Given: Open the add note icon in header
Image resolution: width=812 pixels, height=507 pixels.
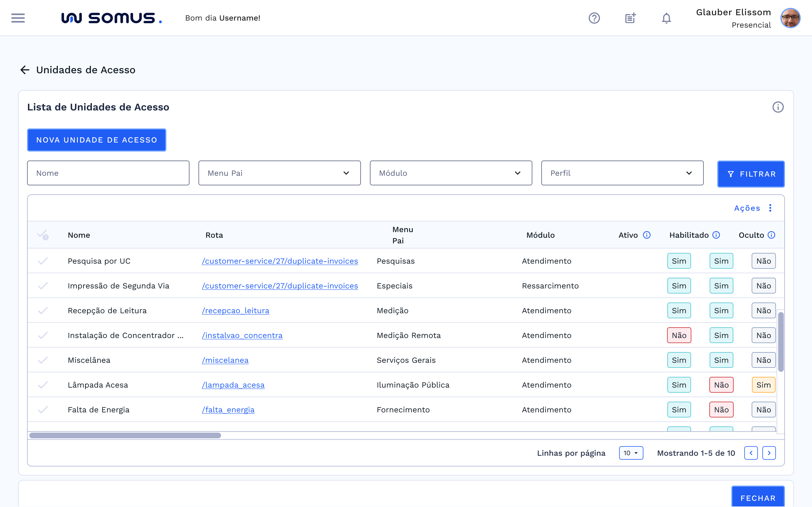Looking at the screenshot, I should 630,18.
